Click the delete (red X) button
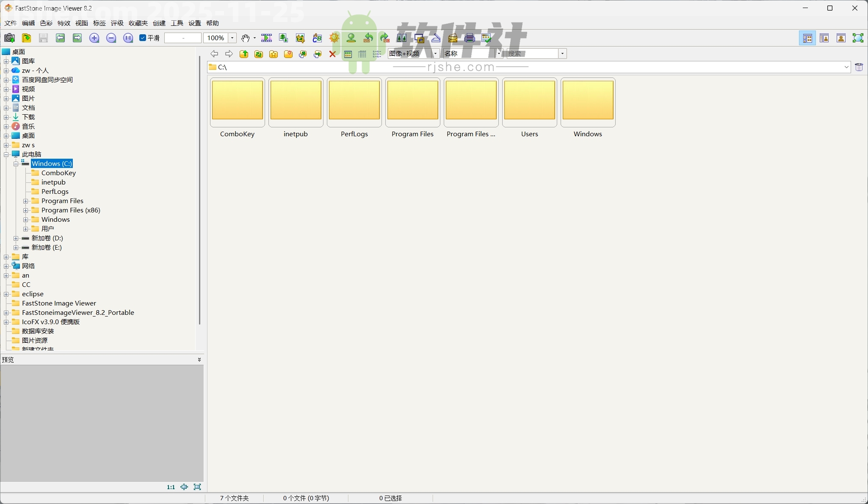 click(x=333, y=54)
